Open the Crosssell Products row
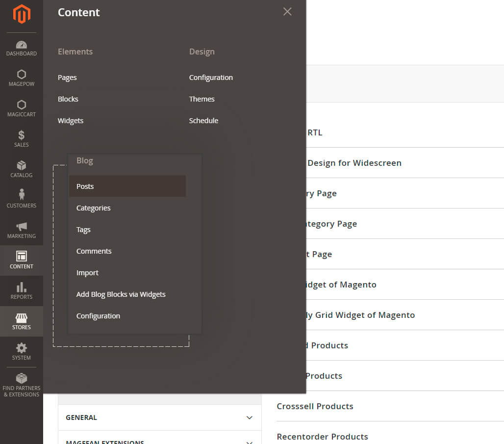504x444 pixels. point(315,406)
